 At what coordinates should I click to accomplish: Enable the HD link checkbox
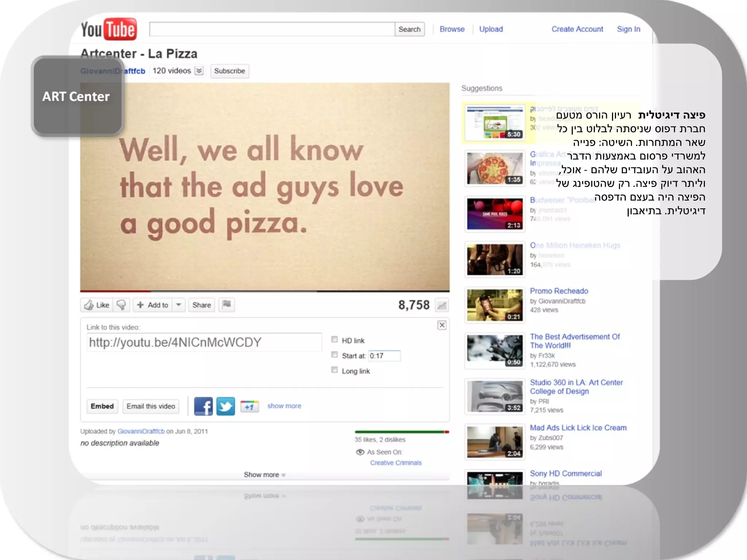point(334,339)
